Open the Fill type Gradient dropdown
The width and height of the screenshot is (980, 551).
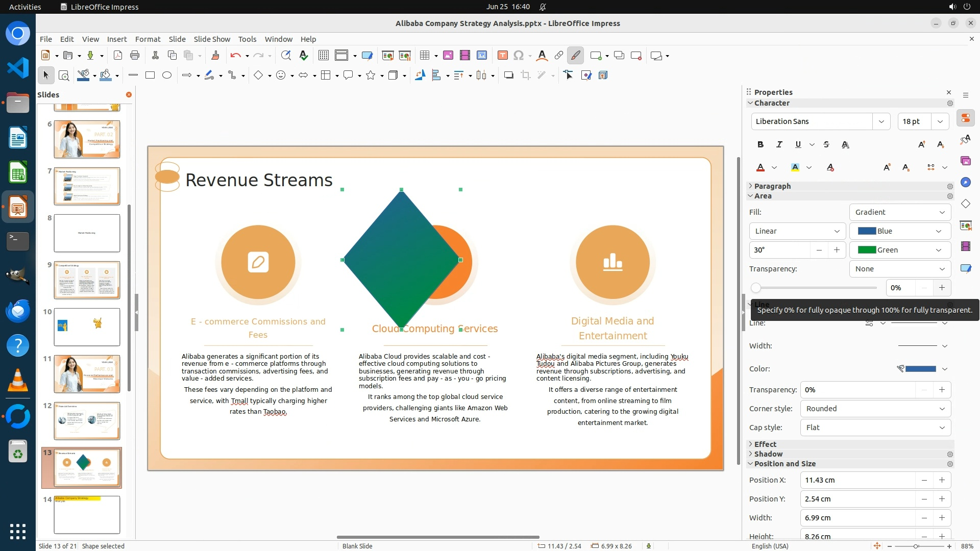point(900,212)
